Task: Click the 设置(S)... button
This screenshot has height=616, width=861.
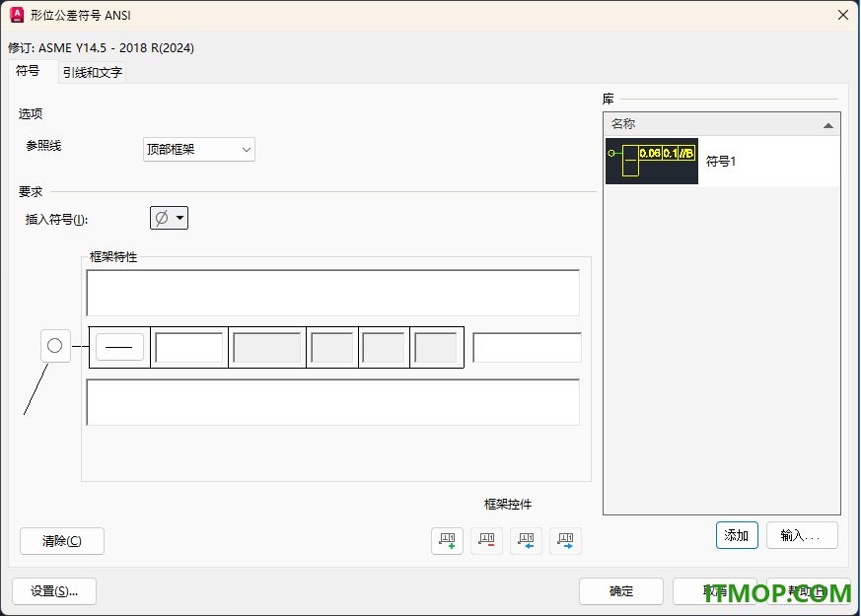Action: (x=54, y=590)
